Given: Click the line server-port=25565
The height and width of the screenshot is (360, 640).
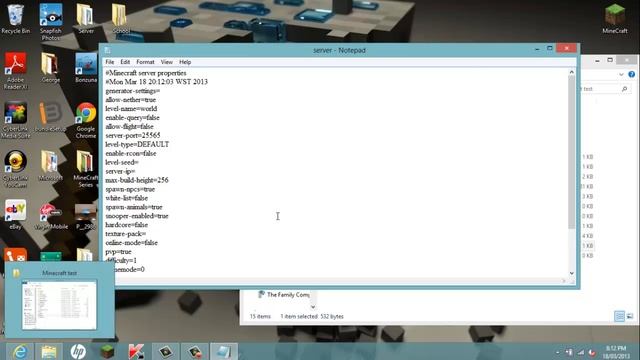Looking at the screenshot, I should pyautogui.click(x=133, y=136).
